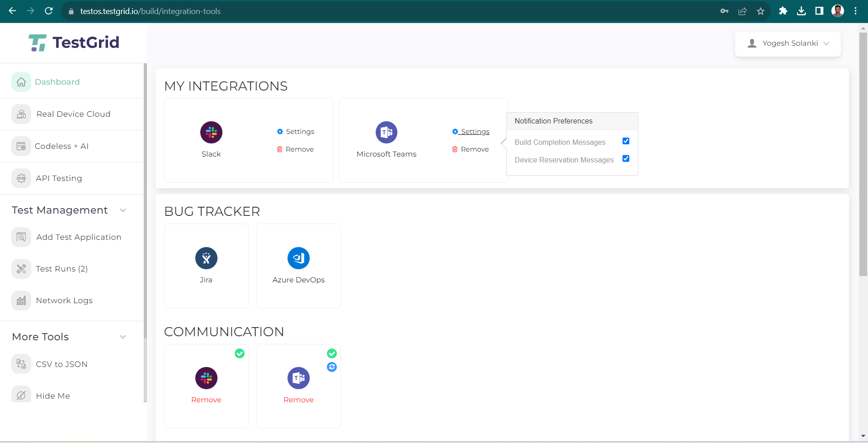The height and width of the screenshot is (443, 868).
Task: Open Microsoft Teams Settings link
Action: pos(471,132)
